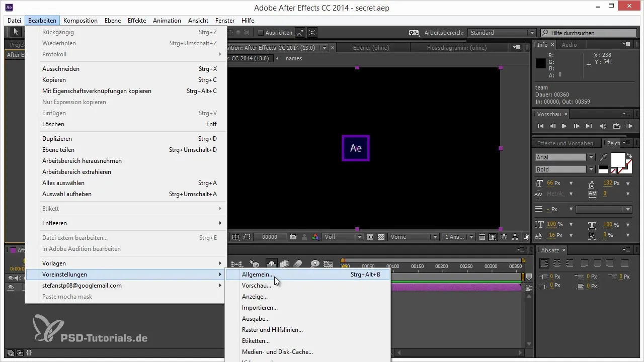
Task: Open the graph editor icon in timeline
Action: point(329,263)
